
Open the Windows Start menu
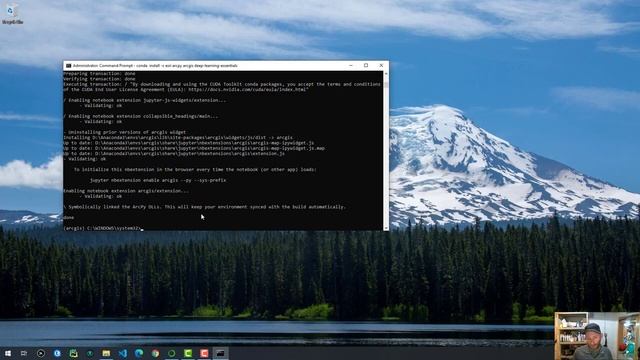(x=8, y=353)
